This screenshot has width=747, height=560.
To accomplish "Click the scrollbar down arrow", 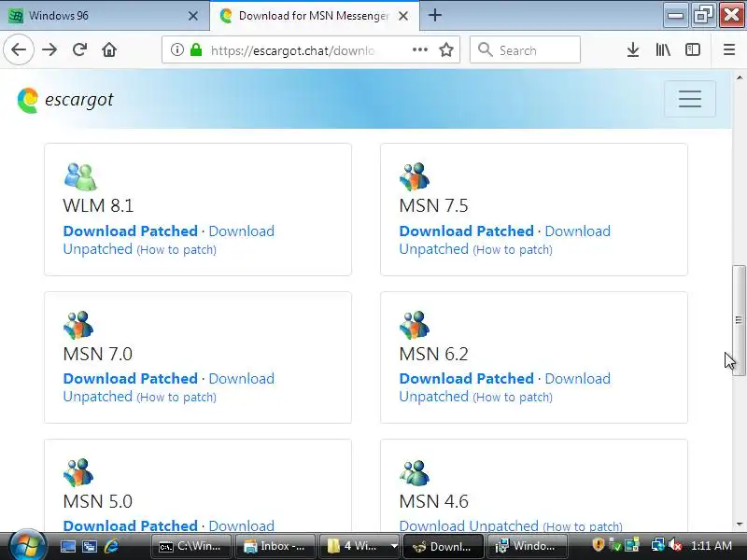I will click(x=739, y=525).
